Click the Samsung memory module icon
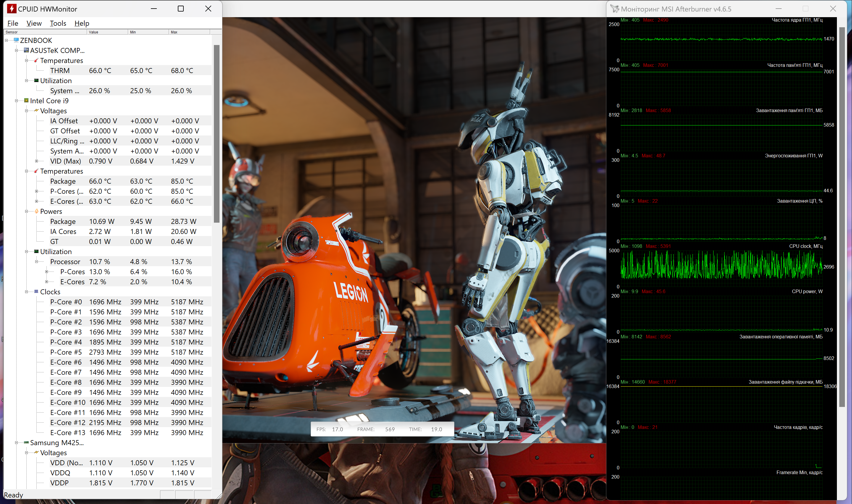The image size is (852, 504). 26,442
